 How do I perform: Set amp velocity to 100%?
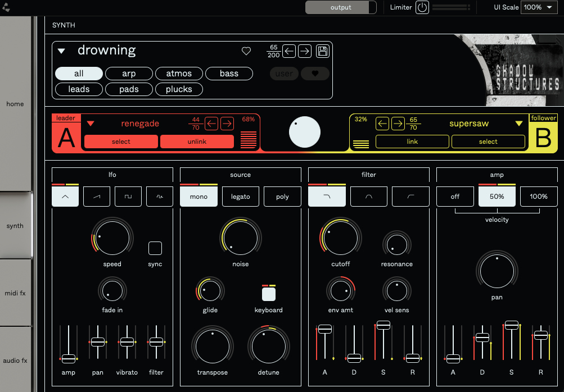539,197
